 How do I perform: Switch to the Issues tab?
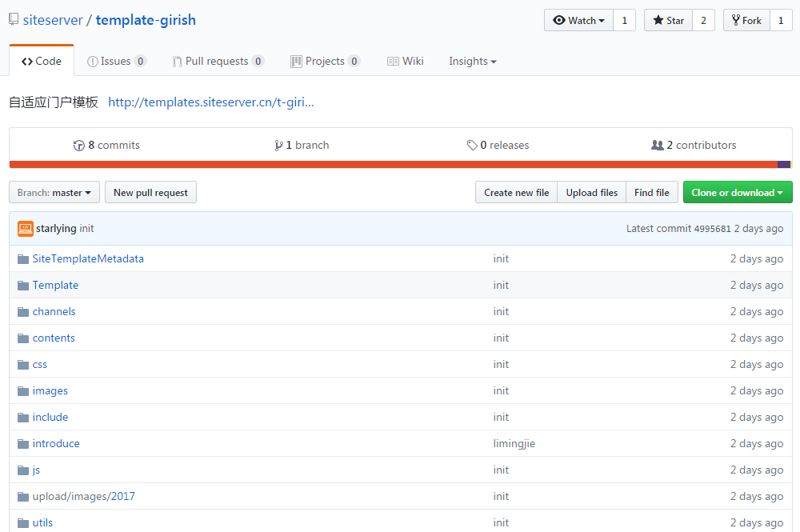(x=116, y=62)
